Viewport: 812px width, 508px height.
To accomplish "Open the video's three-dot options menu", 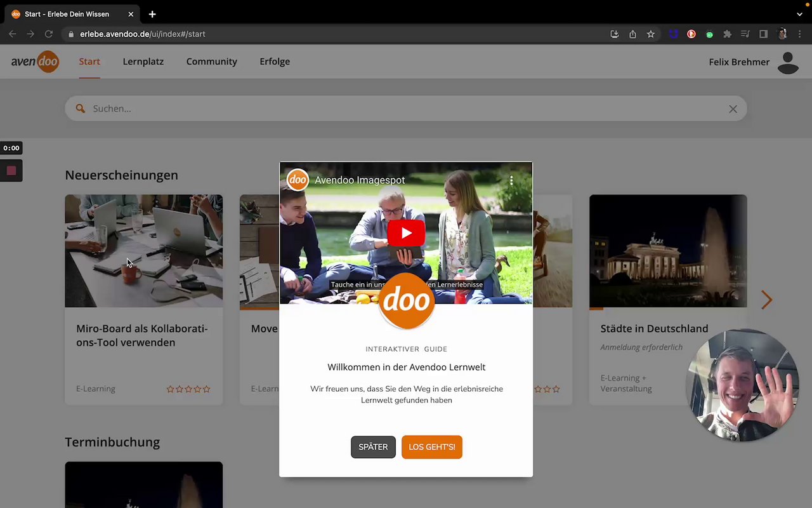I will click(511, 180).
